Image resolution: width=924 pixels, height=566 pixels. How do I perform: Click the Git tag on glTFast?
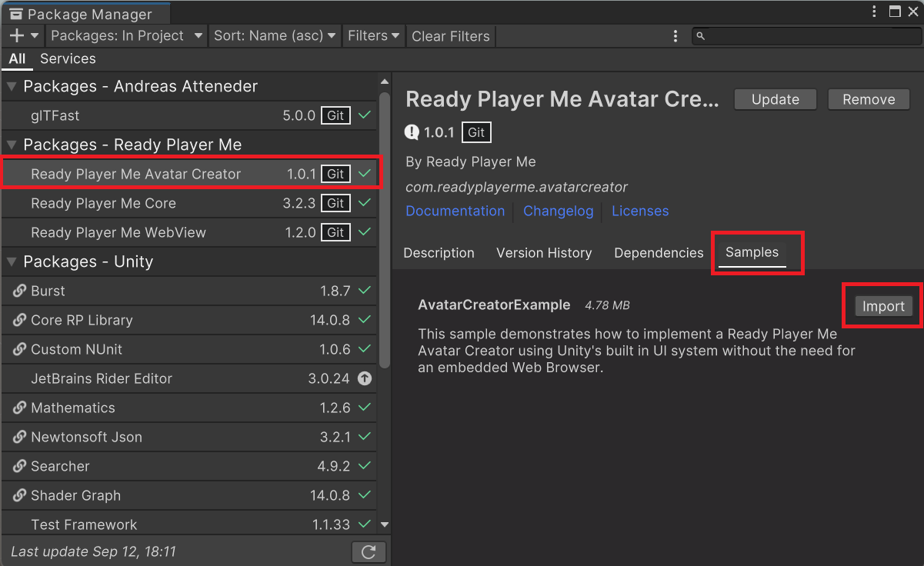(335, 115)
